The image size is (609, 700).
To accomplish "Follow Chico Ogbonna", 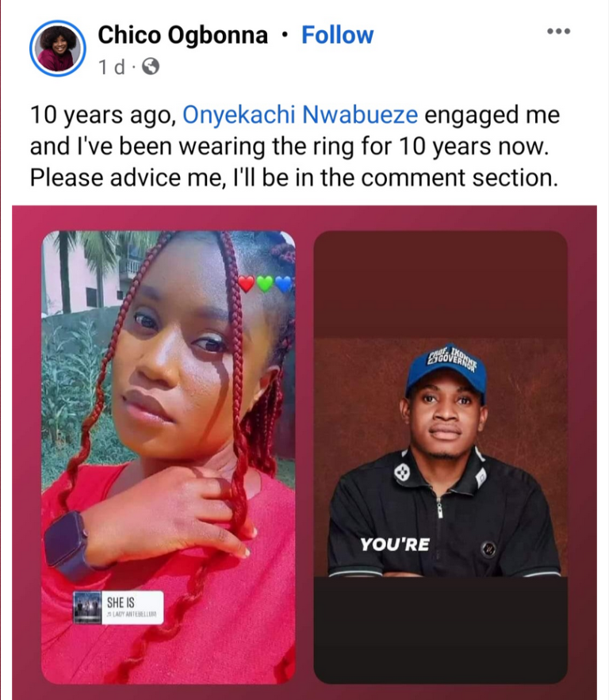I will (337, 35).
